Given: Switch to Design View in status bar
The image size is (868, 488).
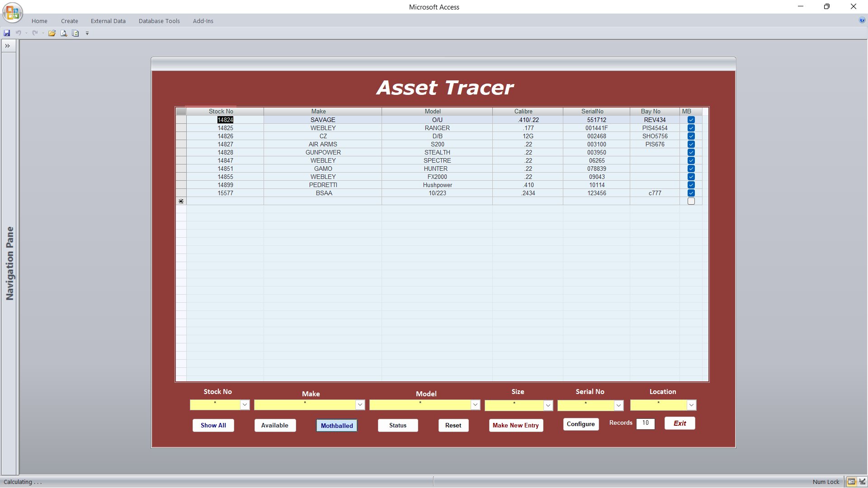Looking at the screenshot, I should click(x=862, y=482).
